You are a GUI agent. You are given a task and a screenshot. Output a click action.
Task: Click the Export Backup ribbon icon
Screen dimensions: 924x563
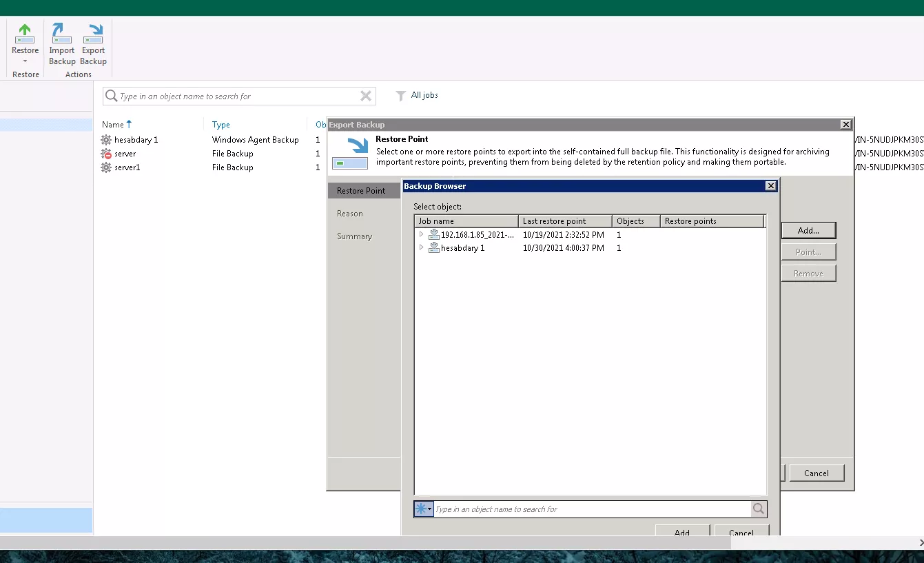pyautogui.click(x=93, y=34)
